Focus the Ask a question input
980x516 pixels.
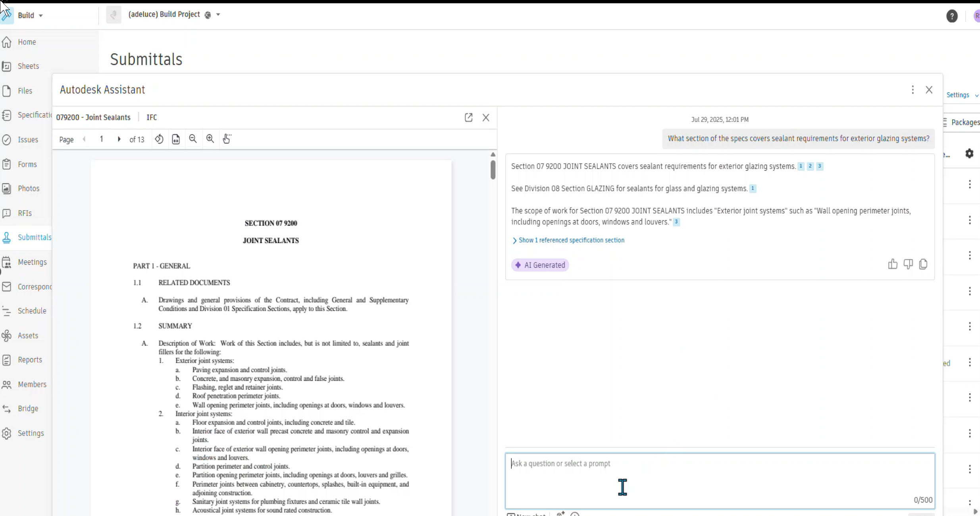pyautogui.click(x=720, y=481)
